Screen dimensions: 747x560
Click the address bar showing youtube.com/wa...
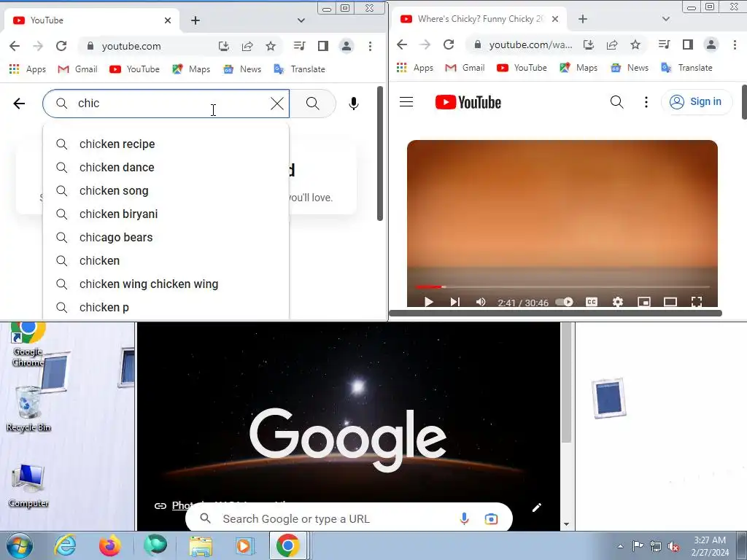coord(531,44)
